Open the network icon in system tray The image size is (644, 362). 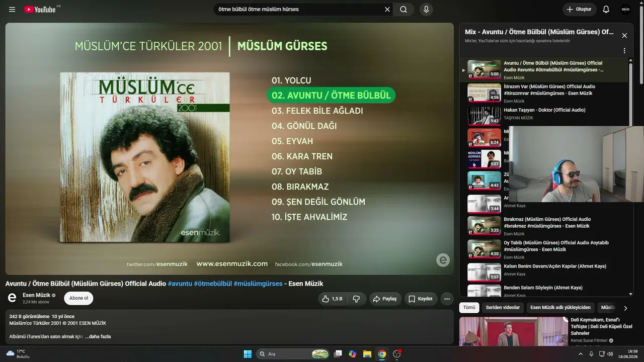point(602,354)
